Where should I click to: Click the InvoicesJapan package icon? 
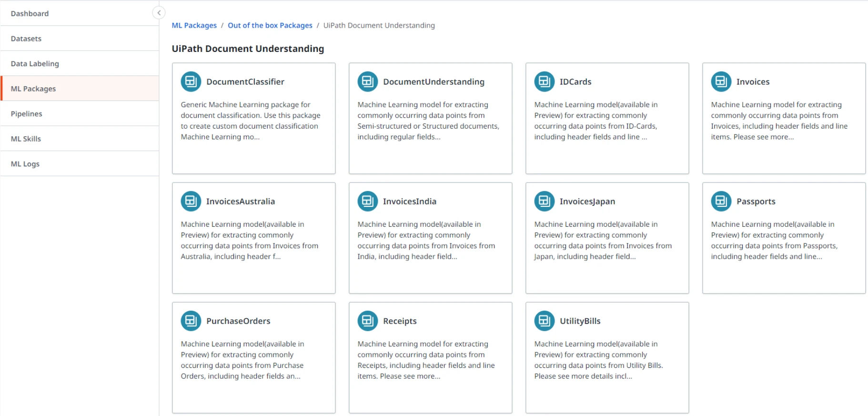click(x=545, y=201)
